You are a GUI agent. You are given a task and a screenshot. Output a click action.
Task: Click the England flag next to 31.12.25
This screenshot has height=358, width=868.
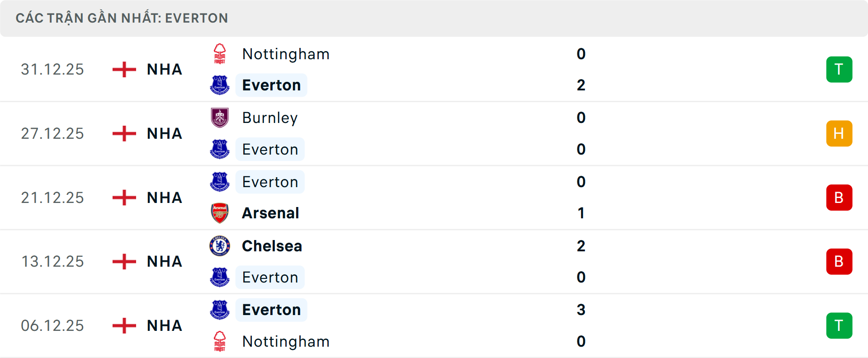coord(123,69)
